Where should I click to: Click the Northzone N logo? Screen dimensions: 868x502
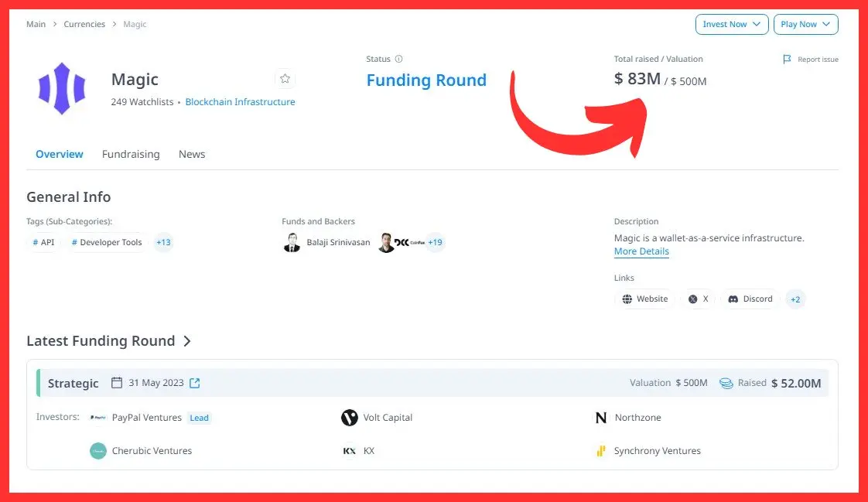tap(600, 418)
